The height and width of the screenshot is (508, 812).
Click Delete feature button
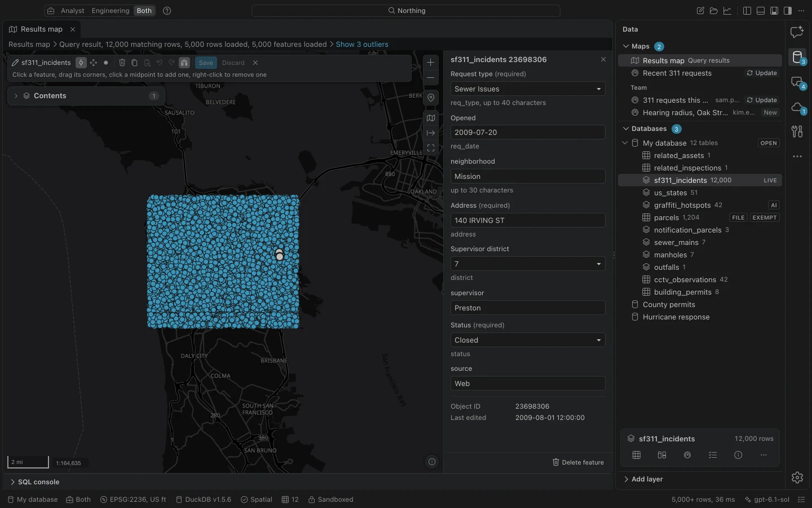click(x=578, y=462)
